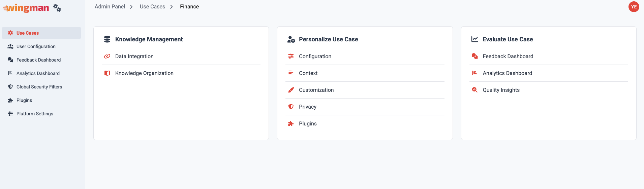Click the Customization paintbrush icon
The image size is (644, 189).
291,90
